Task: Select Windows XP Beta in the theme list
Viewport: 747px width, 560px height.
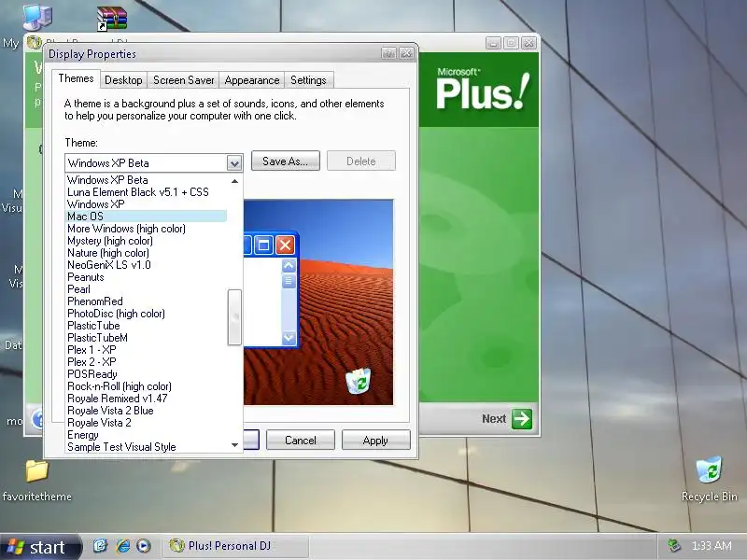Action: pyautogui.click(x=146, y=180)
